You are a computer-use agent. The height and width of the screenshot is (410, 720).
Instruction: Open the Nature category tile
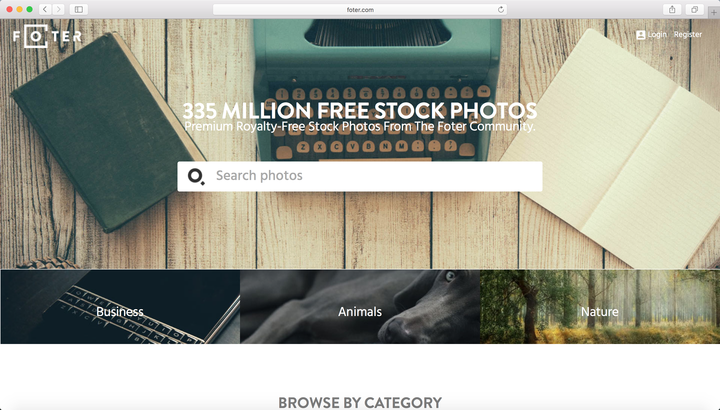(x=600, y=307)
